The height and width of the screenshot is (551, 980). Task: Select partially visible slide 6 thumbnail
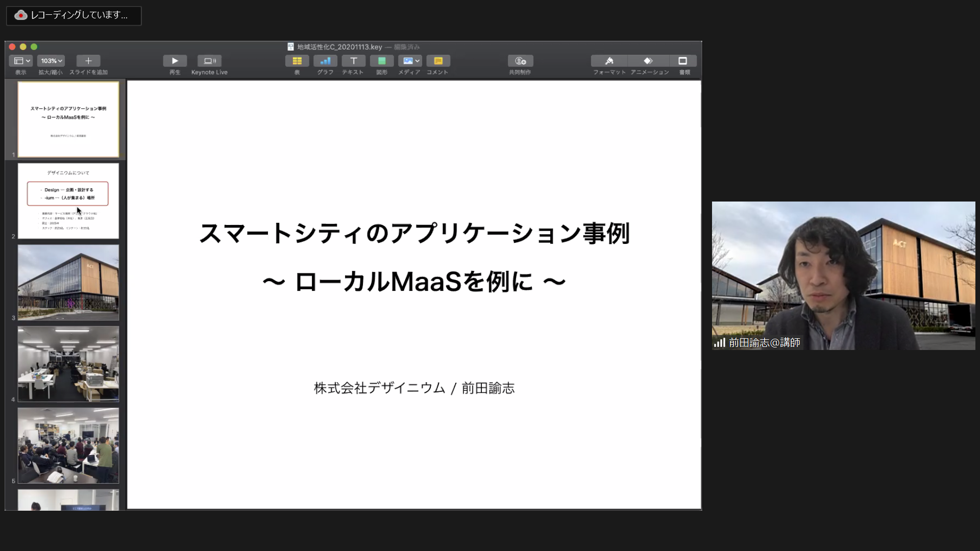coord(68,500)
